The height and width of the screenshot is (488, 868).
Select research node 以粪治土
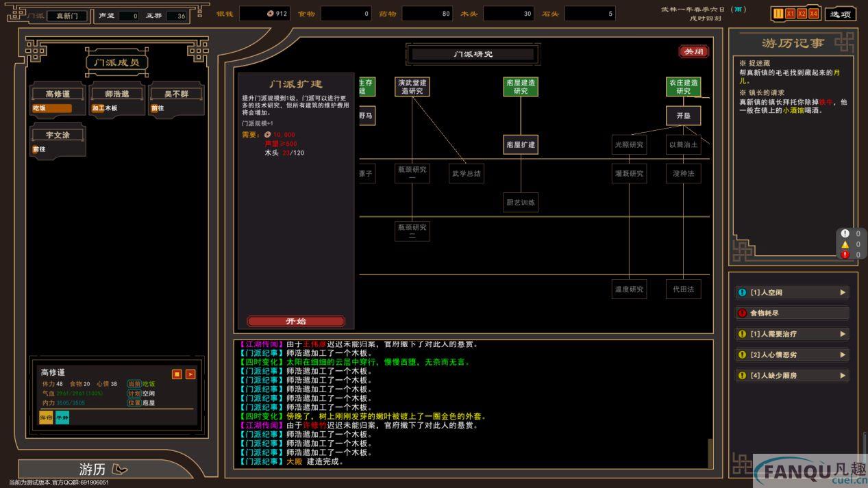point(684,144)
